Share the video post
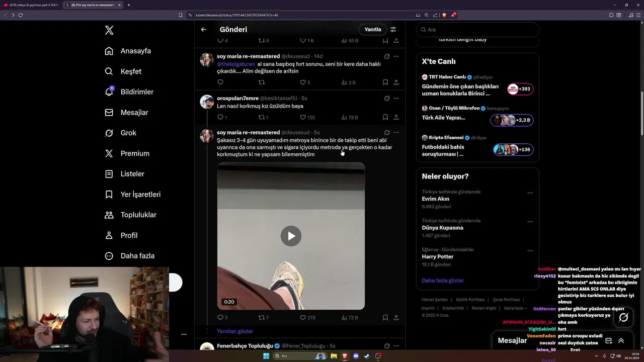The height and width of the screenshot is (362, 644). (x=396, y=318)
